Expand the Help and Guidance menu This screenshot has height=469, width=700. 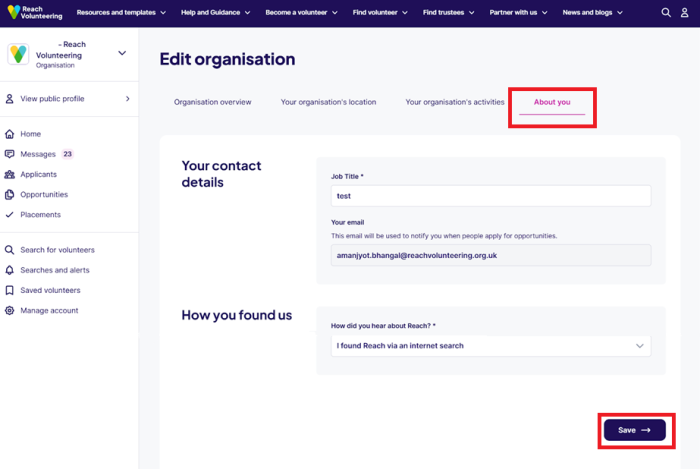[x=216, y=12]
